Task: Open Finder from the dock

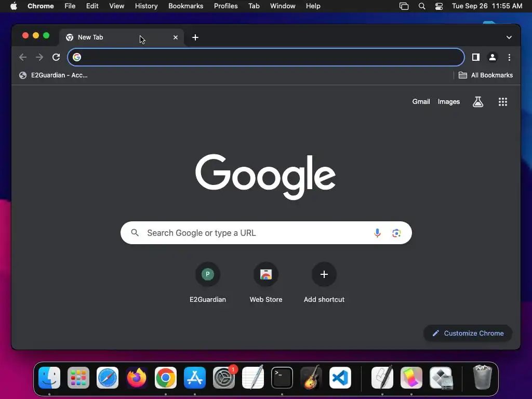Action: [49, 378]
